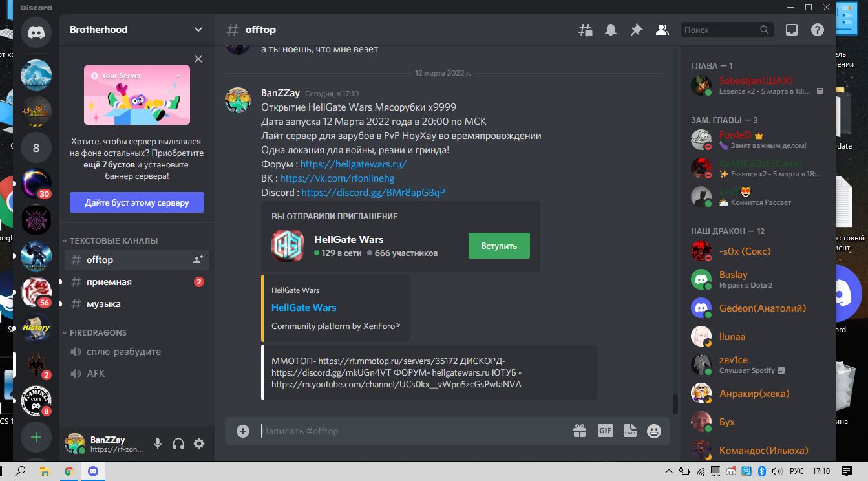Open HellGate Wars embed title link
868x481 pixels.
pos(304,308)
